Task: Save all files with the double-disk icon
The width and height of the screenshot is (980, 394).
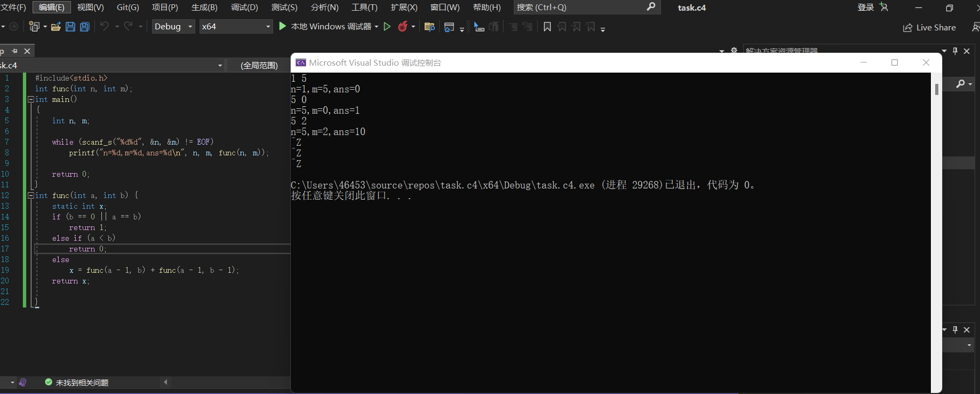Action: 84,27
